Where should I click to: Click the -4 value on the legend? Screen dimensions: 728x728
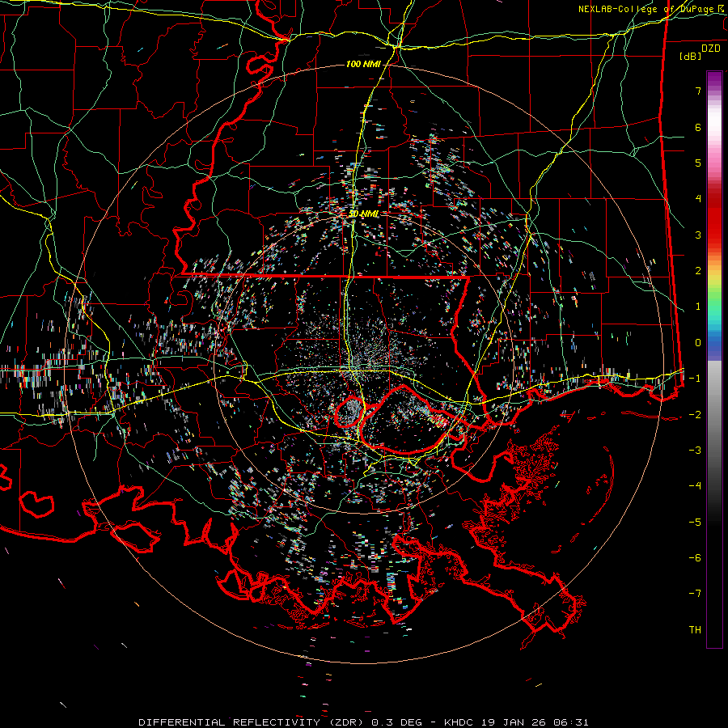(x=695, y=486)
